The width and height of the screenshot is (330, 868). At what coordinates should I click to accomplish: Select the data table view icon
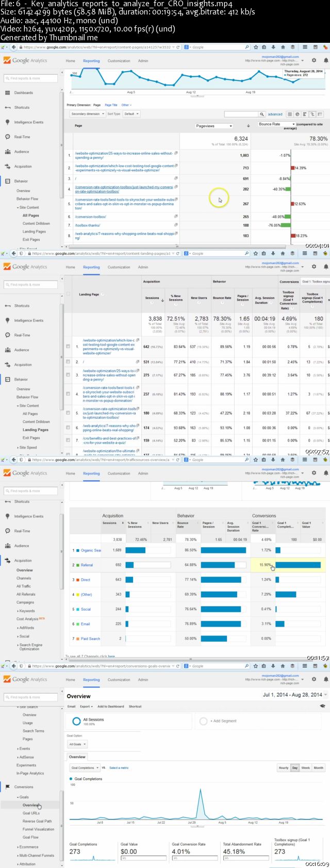[x=290, y=114]
